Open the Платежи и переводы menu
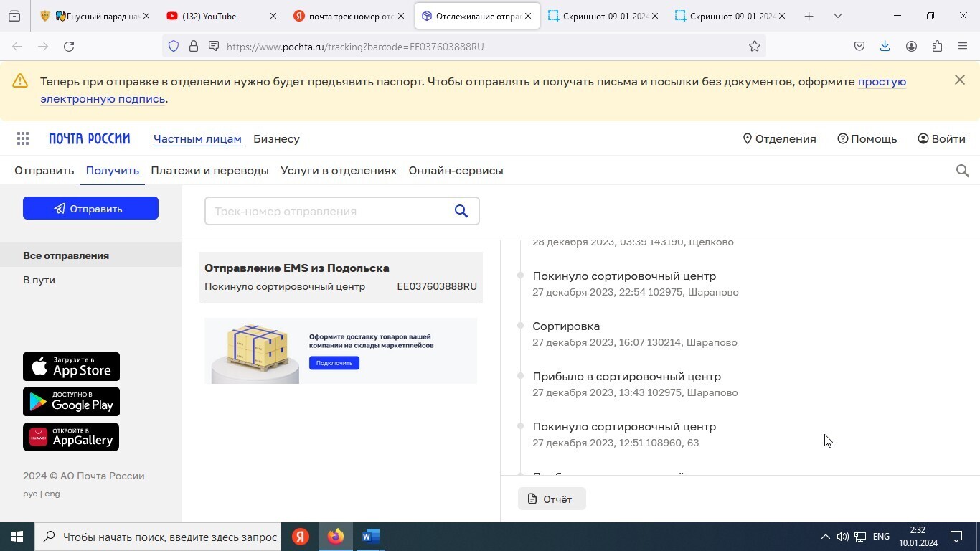This screenshot has width=980, height=551. 209,171
